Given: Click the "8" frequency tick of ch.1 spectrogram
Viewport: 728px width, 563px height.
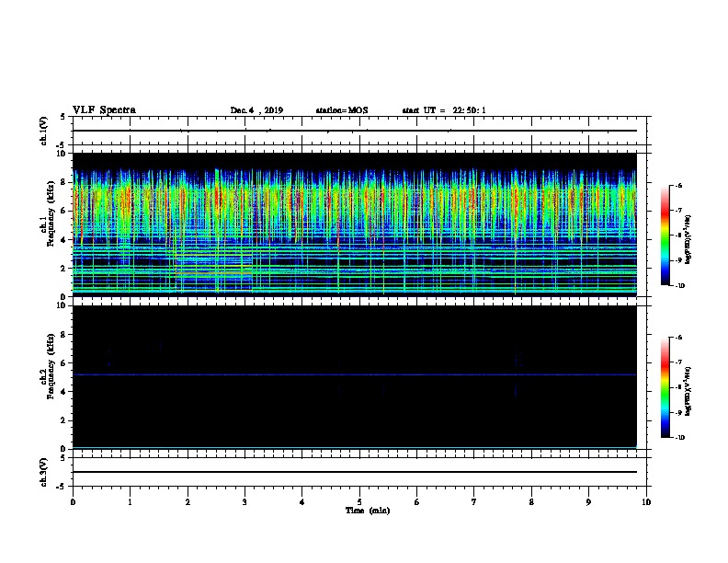Looking at the screenshot, I should [x=63, y=182].
